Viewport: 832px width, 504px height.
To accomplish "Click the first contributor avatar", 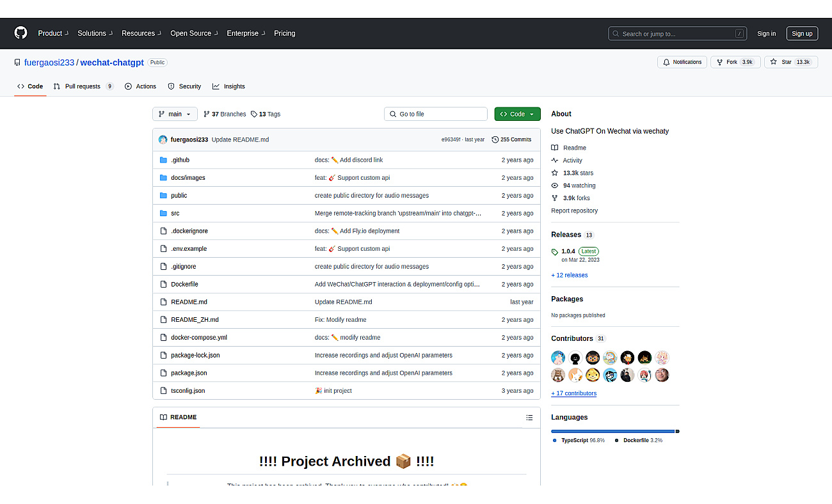I will [558, 358].
